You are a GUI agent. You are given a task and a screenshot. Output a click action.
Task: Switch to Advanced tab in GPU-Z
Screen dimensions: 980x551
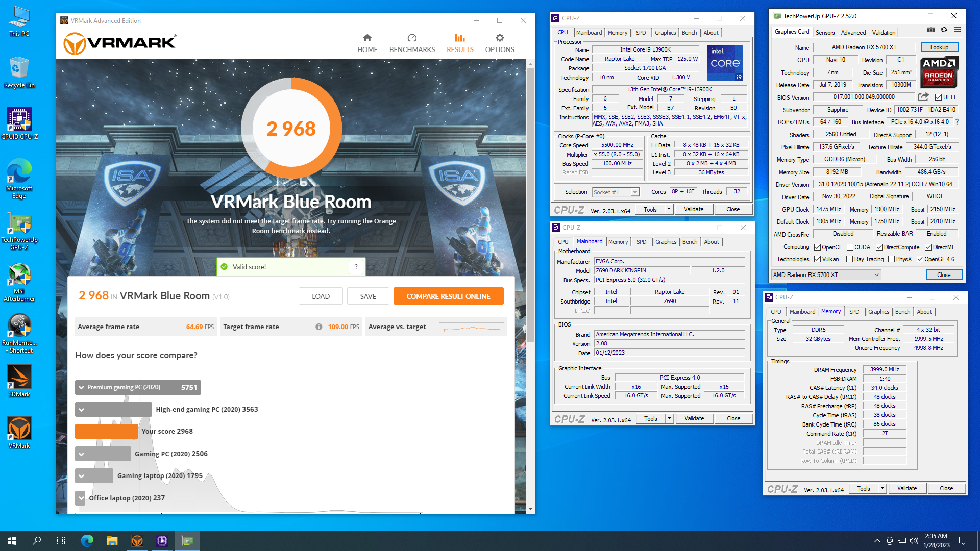pyautogui.click(x=853, y=33)
